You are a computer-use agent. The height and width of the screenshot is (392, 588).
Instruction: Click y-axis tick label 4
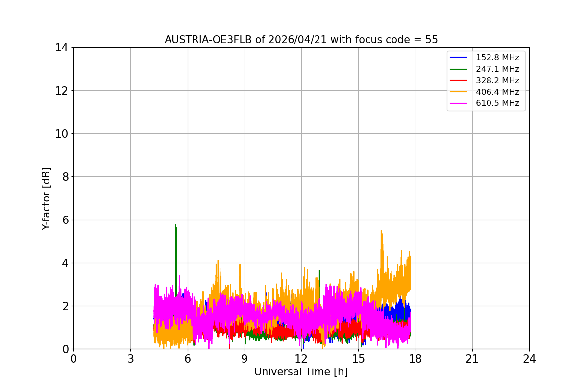pos(64,263)
